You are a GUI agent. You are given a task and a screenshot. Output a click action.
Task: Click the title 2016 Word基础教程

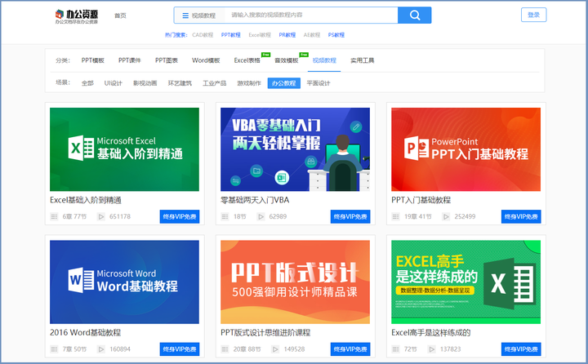86,332
